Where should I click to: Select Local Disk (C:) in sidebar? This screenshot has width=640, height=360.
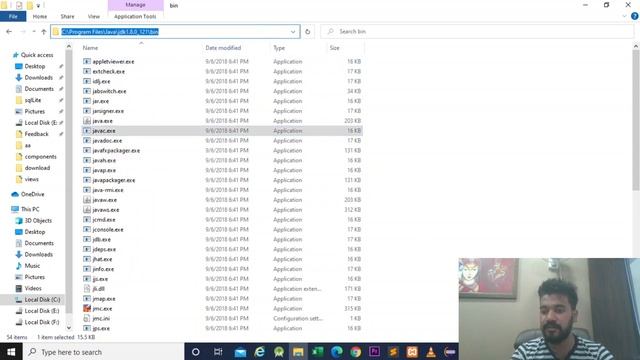tap(42, 299)
